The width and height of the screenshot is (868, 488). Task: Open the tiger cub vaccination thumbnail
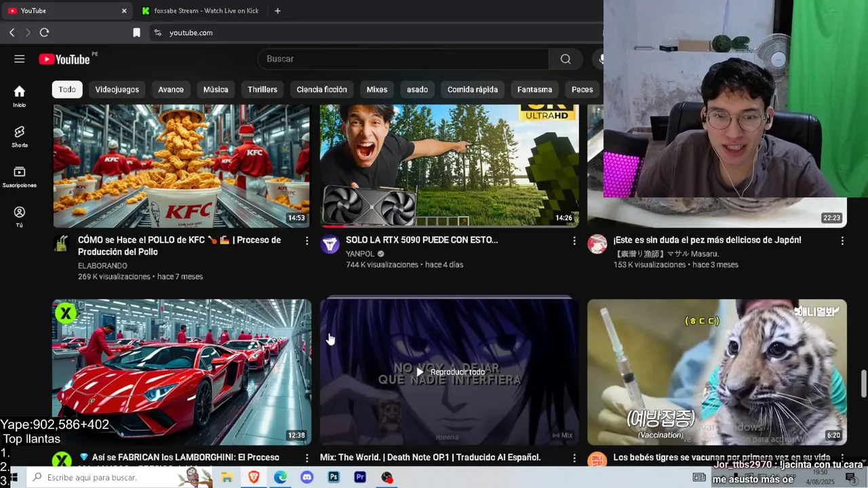(x=717, y=372)
